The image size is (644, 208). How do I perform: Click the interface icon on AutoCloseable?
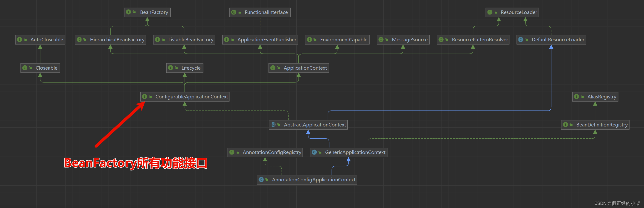pyautogui.click(x=20, y=39)
